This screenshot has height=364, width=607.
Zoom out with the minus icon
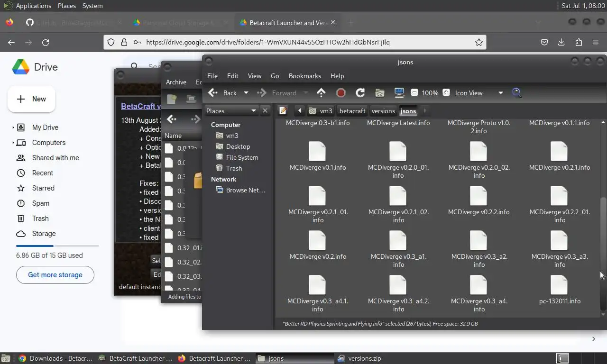click(x=414, y=93)
